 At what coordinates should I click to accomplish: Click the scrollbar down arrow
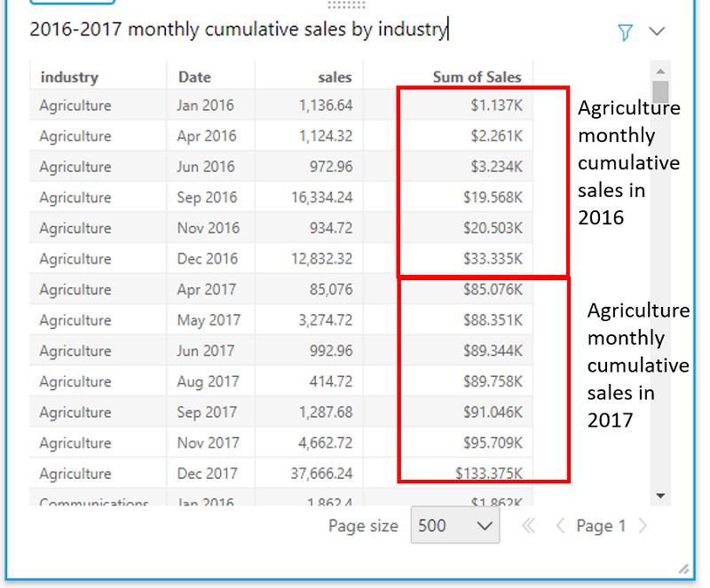pyautogui.click(x=660, y=496)
